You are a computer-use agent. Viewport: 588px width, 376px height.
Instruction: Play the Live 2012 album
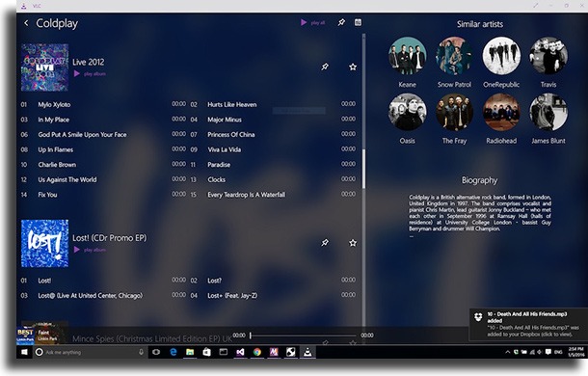pyautogui.click(x=90, y=74)
